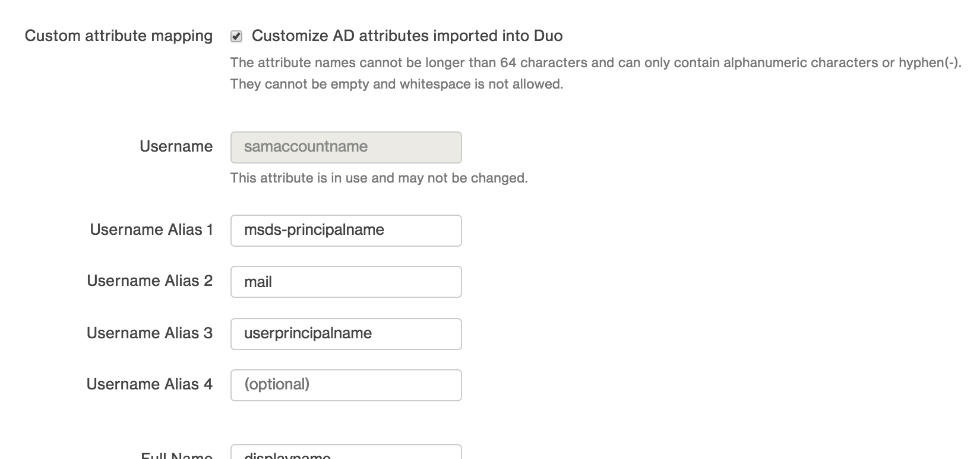980x459 pixels.
Task: Select the msds-principalname text field
Action: click(346, 231)
